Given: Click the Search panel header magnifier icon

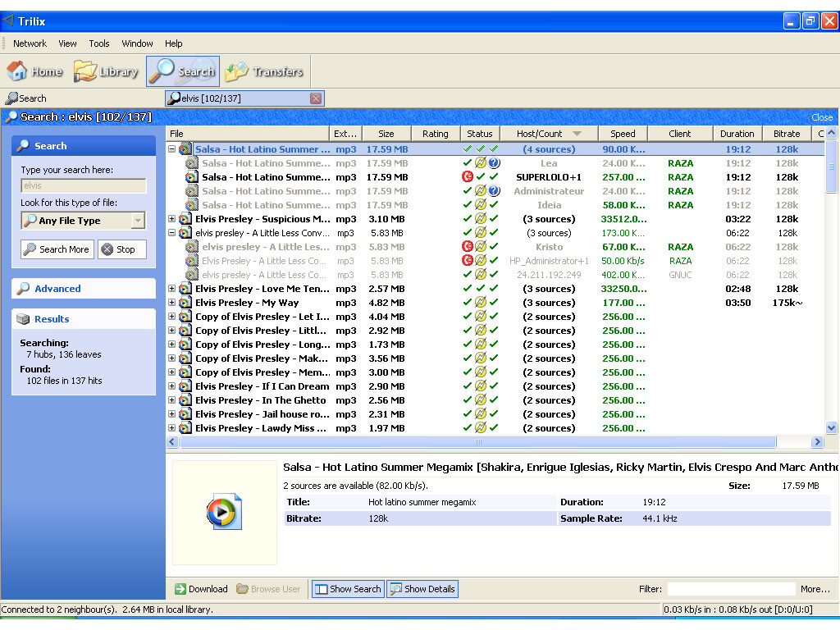Looking at the screenshot, I should tap(23, 146).
